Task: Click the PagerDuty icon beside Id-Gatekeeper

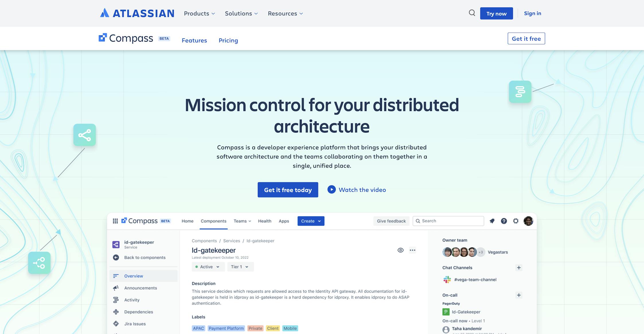Action: coord(446,312)
